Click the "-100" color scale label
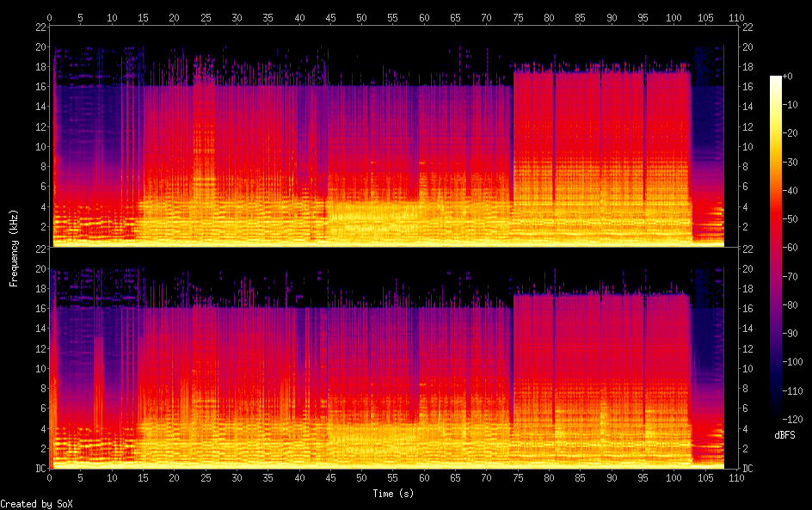This screenshot has height=510, width=812. pos(793,362)
